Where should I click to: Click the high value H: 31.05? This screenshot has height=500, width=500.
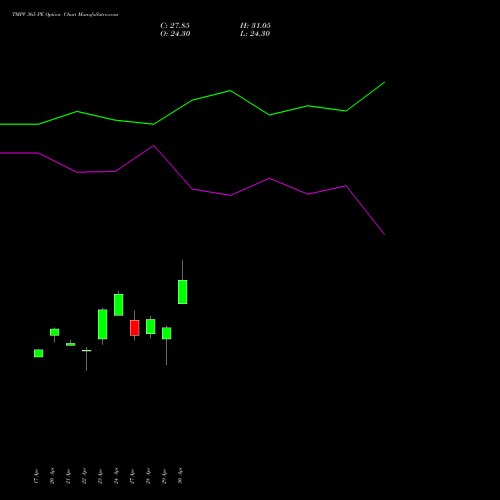tap(255, 26)
